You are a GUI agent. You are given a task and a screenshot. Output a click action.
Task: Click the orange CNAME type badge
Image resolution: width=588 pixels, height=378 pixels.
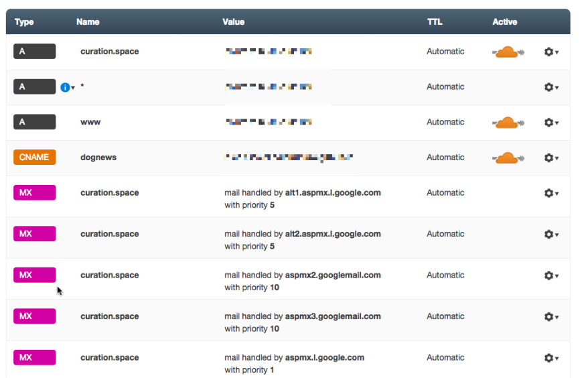pos(34,157)
